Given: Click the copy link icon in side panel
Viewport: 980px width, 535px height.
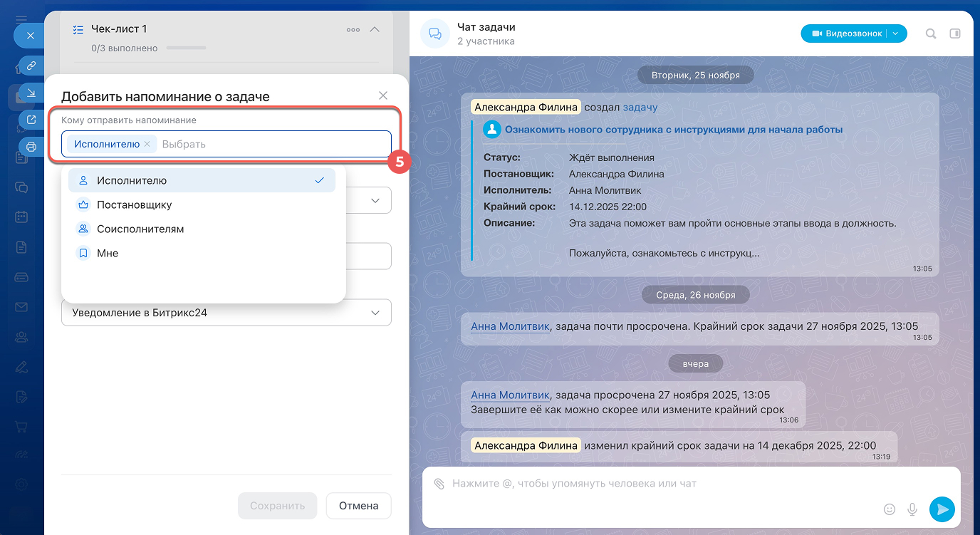Looking at the screenshot, I should click(31, 66).
